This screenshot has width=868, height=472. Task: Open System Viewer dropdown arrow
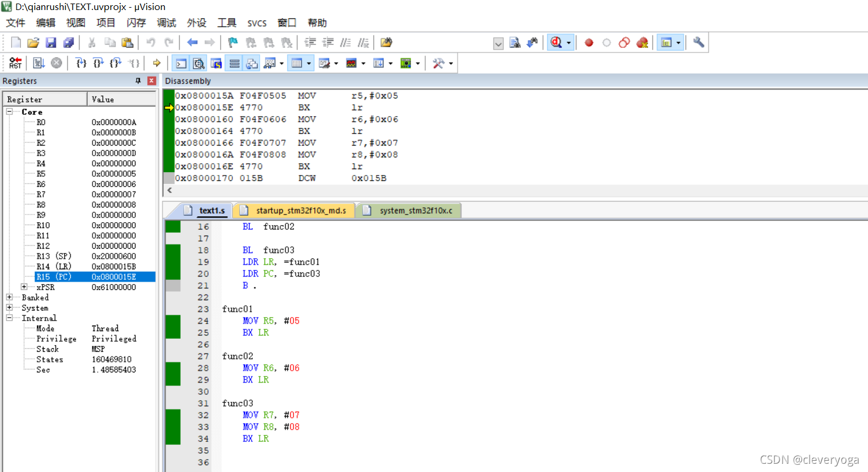(x=418, y=63)
